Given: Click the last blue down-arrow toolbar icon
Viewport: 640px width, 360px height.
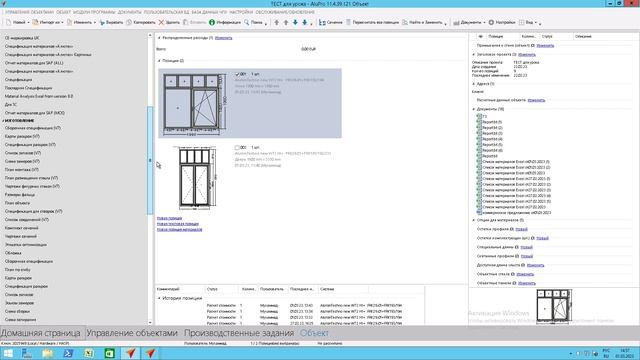Looking at the screenshot, I should tap(304, 22).
